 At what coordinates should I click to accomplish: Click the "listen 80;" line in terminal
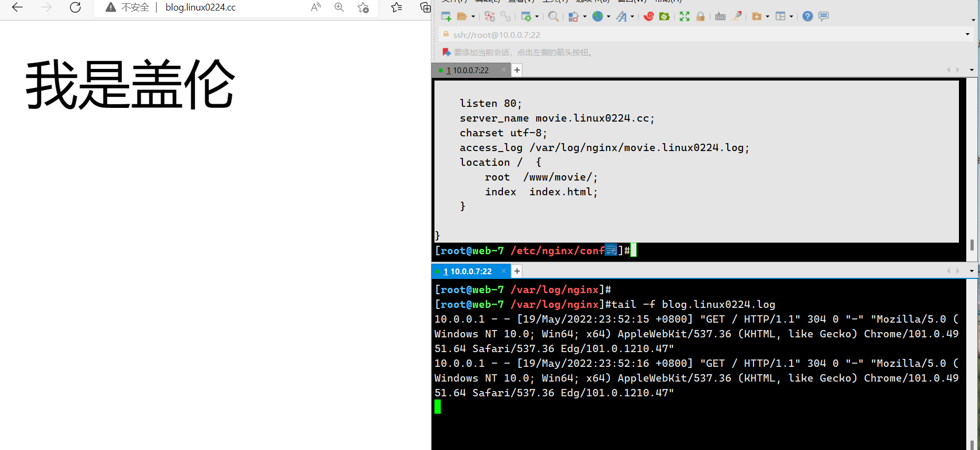coord(491,103)
